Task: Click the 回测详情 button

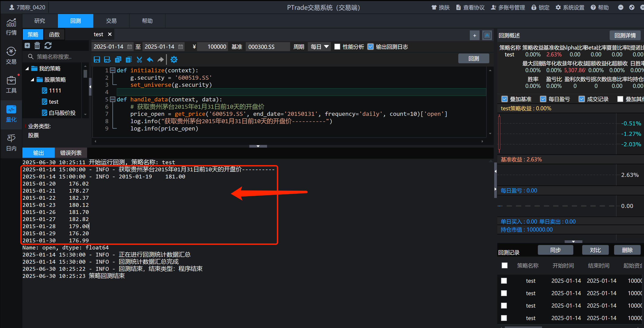Action: [x=625, y=36]
